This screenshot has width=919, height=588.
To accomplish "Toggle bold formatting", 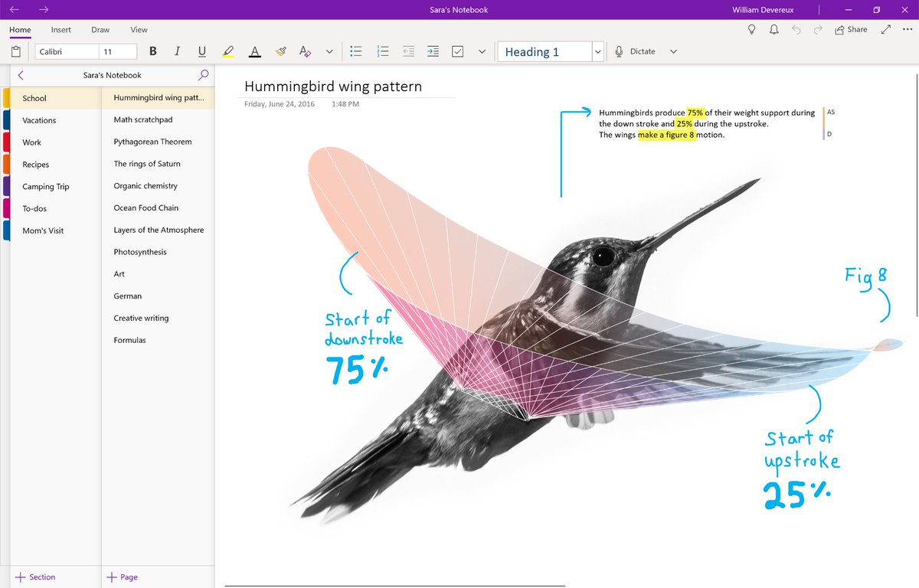I will coord(152,51).
